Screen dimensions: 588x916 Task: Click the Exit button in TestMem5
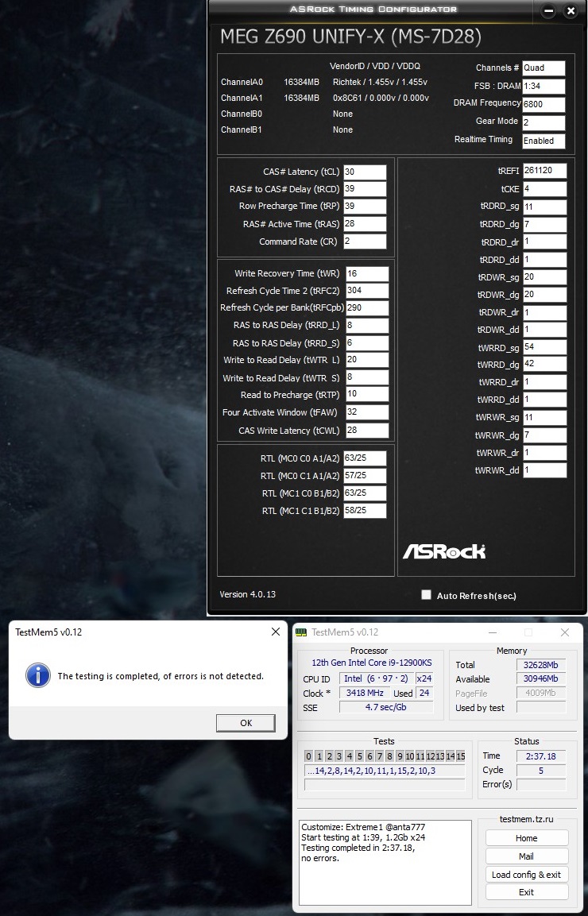526,892
